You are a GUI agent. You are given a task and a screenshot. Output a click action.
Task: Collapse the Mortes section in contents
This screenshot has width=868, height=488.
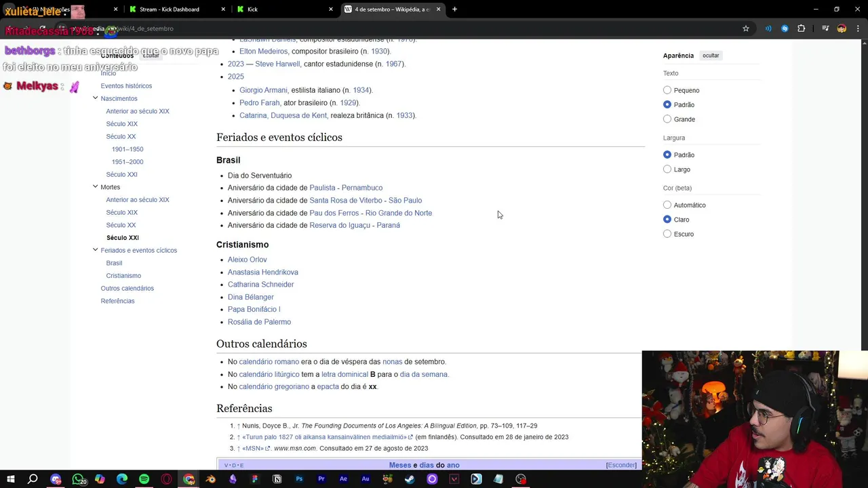point(95,186)
